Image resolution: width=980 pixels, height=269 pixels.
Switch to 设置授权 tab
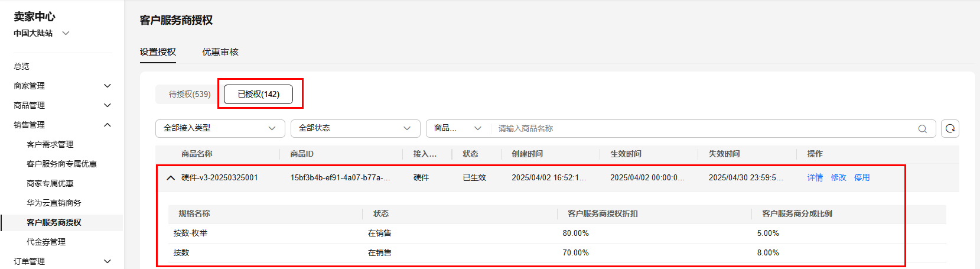[x=158, y=52]
